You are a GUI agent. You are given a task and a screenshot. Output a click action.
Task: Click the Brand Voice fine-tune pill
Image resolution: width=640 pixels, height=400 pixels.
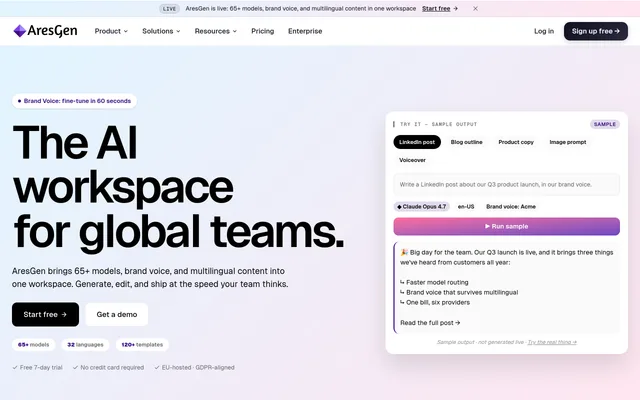click(x=74, y=101)
